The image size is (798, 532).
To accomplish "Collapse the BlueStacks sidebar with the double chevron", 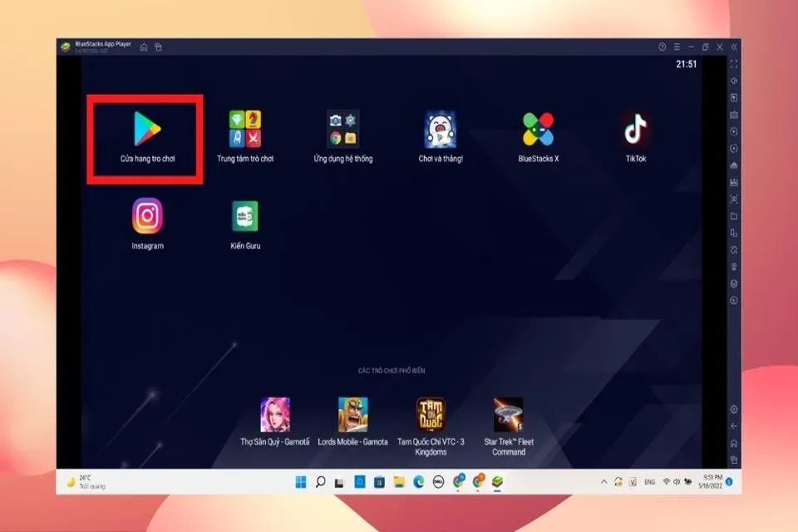I will [735, 46].
